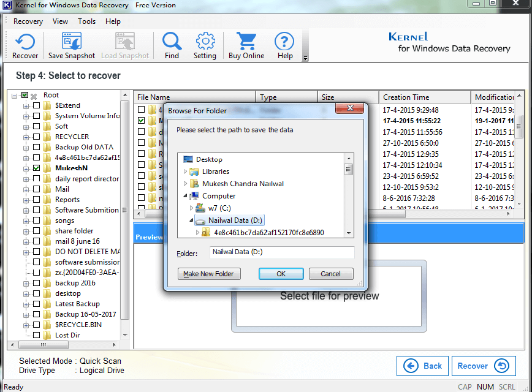Collapse Computer in folder browser
The height and width of the screenshot is (392, 532).
(x=185, y=195)
